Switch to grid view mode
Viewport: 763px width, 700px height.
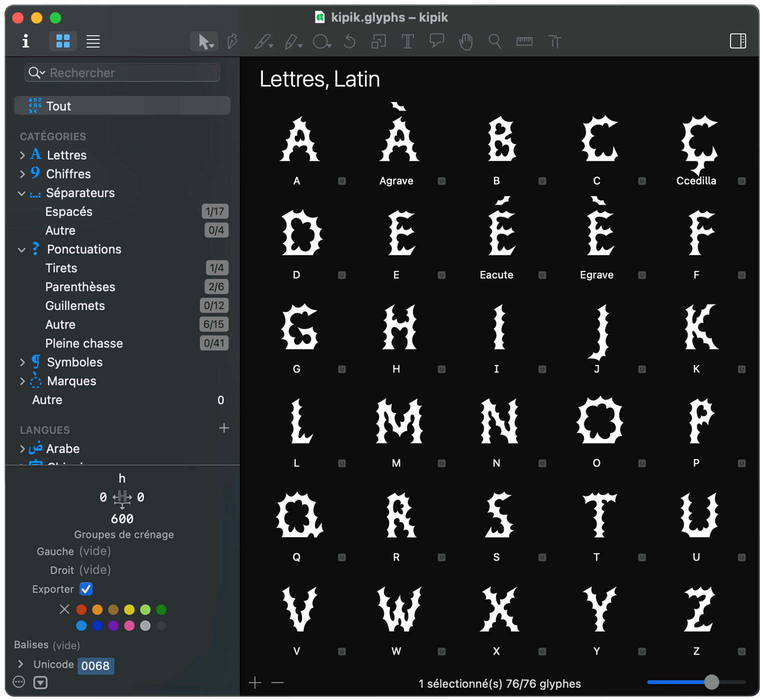point(63,41)
